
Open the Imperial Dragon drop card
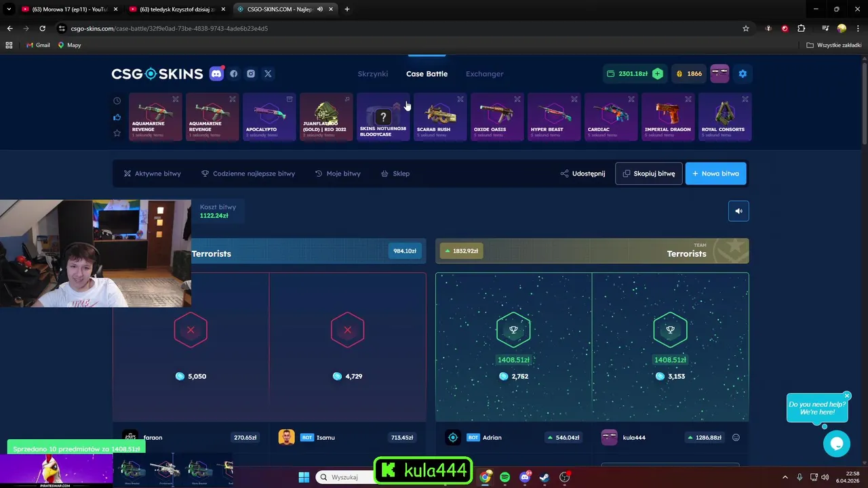(668, 117)
